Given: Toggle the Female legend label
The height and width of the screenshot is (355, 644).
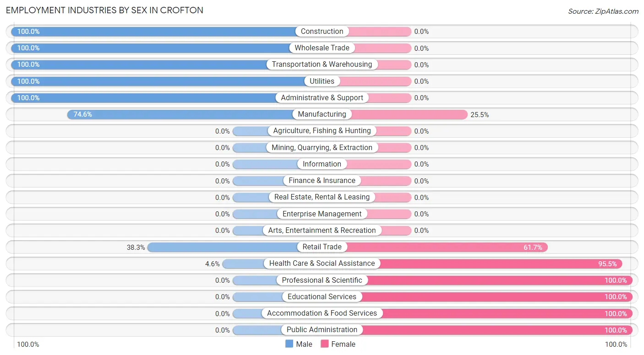Looking at the screenshot, I should pos(343,344).
